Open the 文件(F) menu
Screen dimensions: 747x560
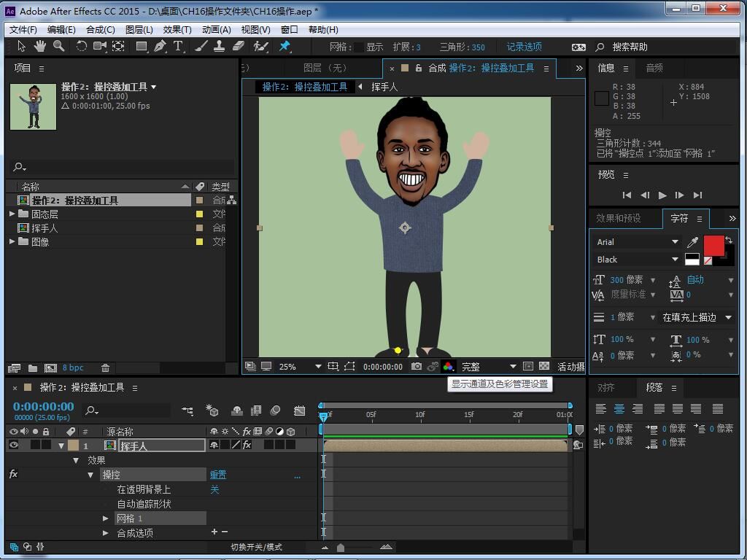23,29
